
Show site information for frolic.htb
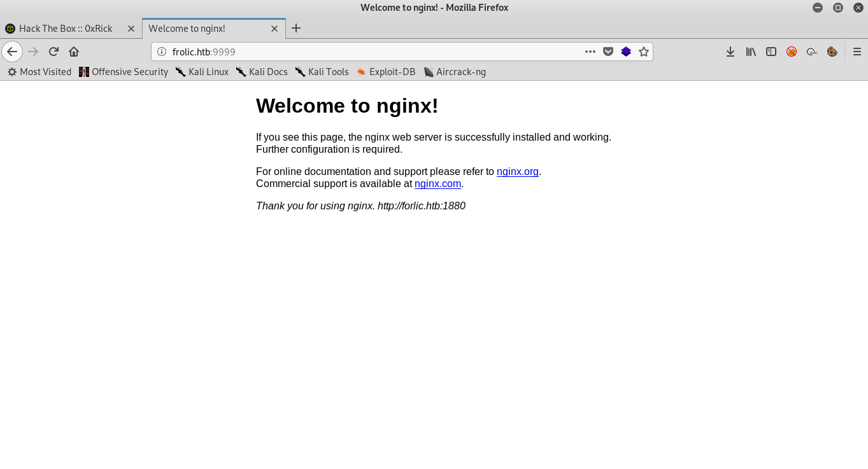(x=162, y=52)
